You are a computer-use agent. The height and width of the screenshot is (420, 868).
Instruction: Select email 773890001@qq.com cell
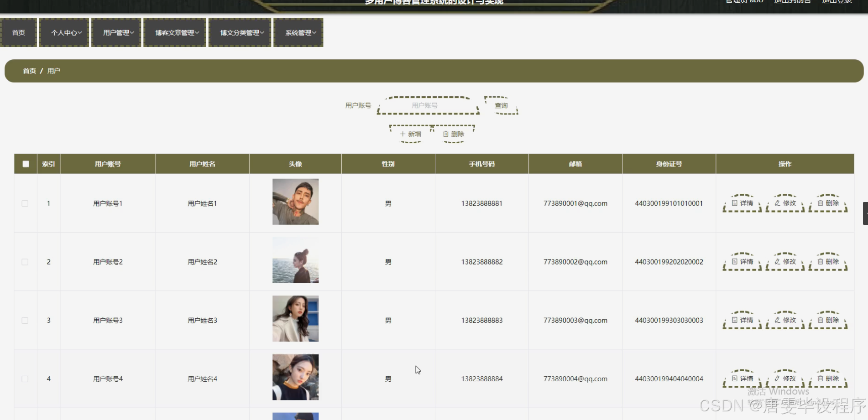[575, 203]
